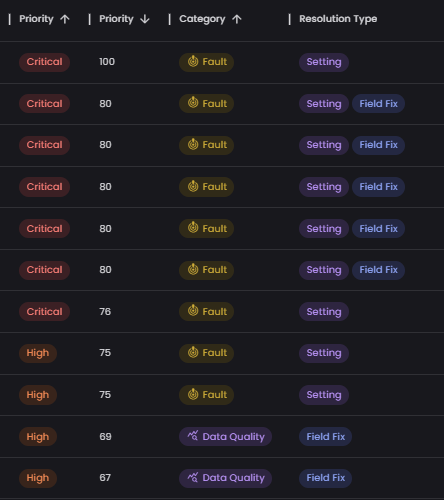Click the Category ascending sort arrow
The image size is (444, 500).
237,19
